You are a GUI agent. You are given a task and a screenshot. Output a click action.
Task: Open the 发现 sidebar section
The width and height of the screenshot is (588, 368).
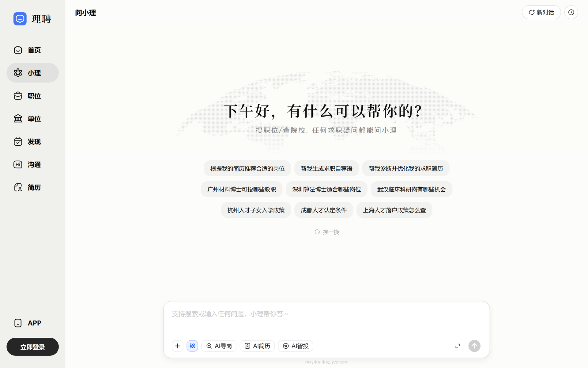click(32, 142)
